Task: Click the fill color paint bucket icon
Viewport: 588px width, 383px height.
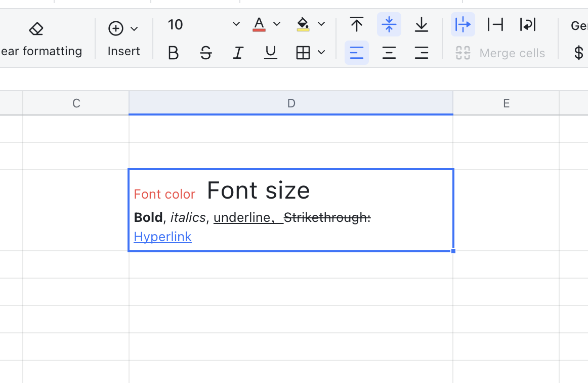Action: coord(303,24)
